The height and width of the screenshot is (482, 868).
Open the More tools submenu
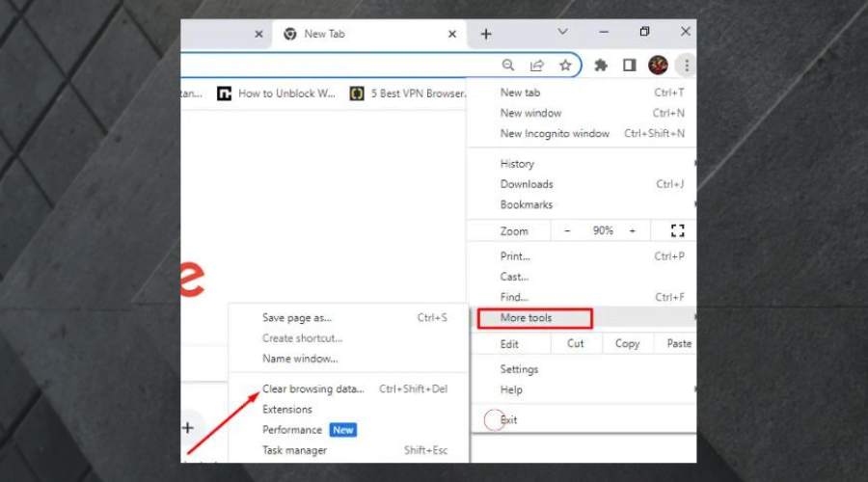click(x=582, y=318)
